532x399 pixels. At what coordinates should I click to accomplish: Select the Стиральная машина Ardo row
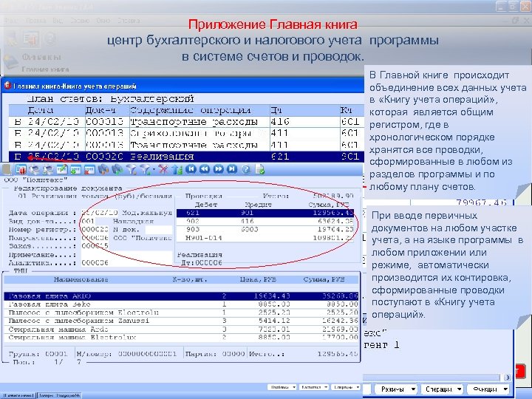[x=182, y=329]
